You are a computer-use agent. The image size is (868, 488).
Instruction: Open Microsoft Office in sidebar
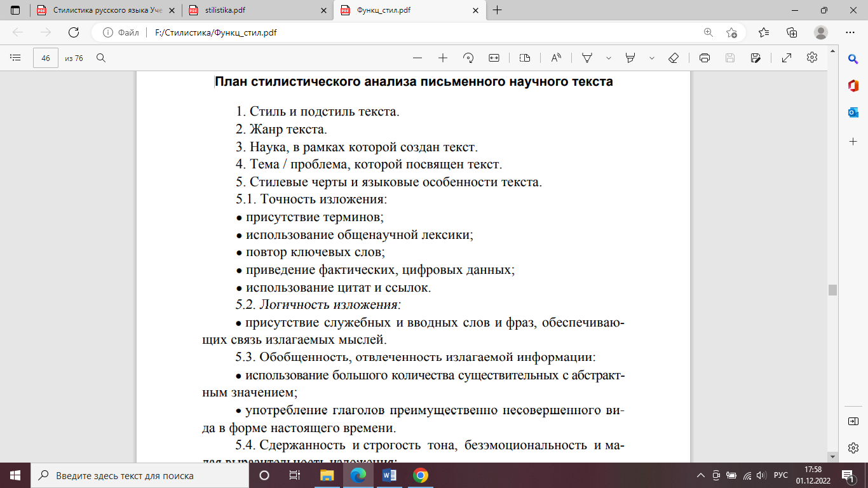click(853, 86)
